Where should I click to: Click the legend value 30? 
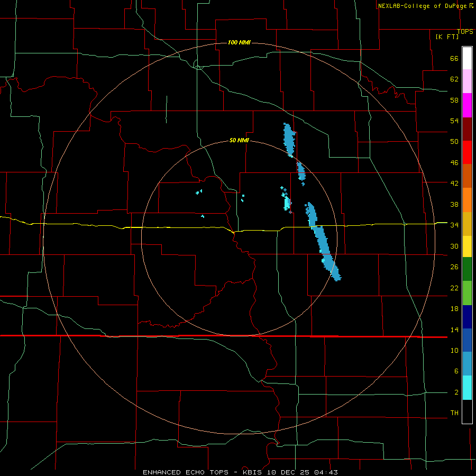coord(454,246)
